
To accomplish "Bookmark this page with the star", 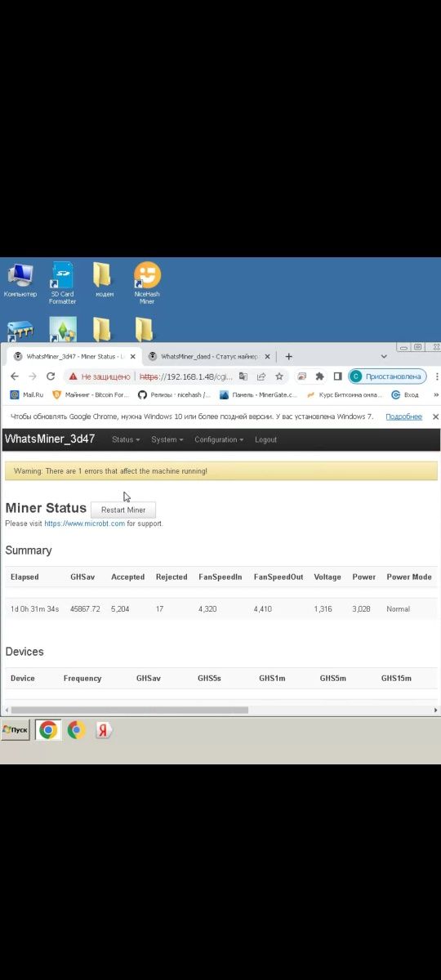I will [279, 376].
